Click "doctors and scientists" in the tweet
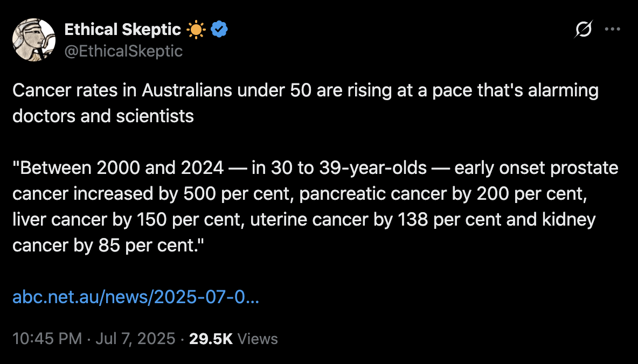This screenshot has height=364, width=638. [103, 116]
